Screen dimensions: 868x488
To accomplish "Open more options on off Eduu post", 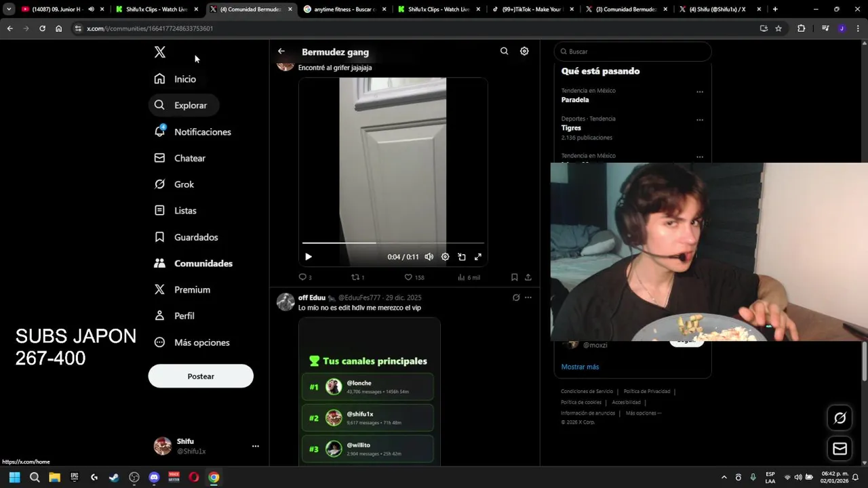I will (528, 298).
